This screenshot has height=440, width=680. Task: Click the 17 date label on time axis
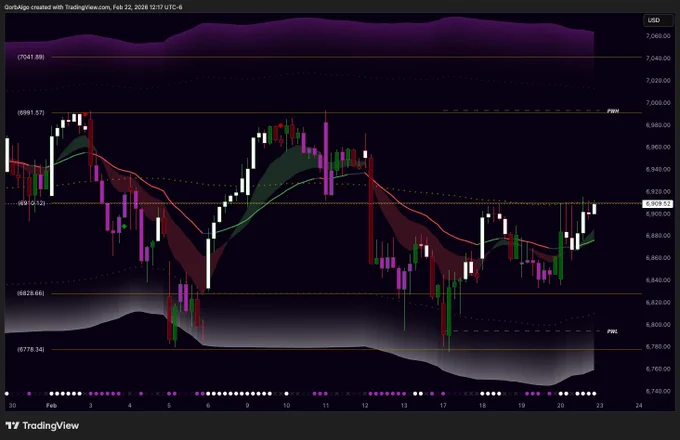(443, 406)
